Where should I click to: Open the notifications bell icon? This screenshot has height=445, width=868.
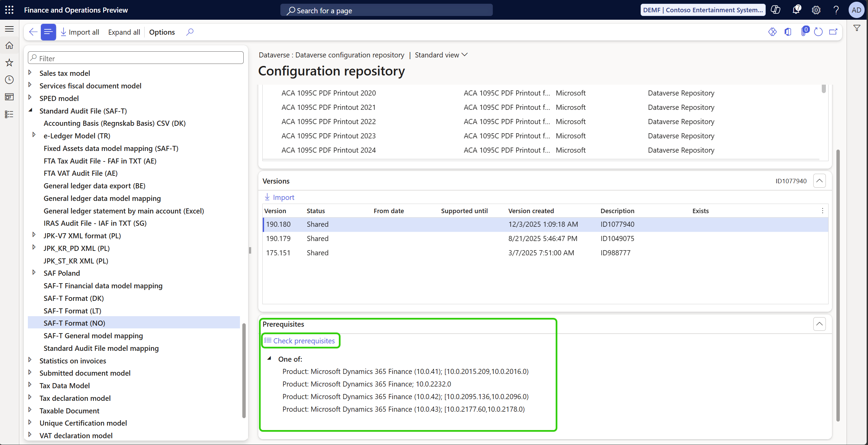796,10
